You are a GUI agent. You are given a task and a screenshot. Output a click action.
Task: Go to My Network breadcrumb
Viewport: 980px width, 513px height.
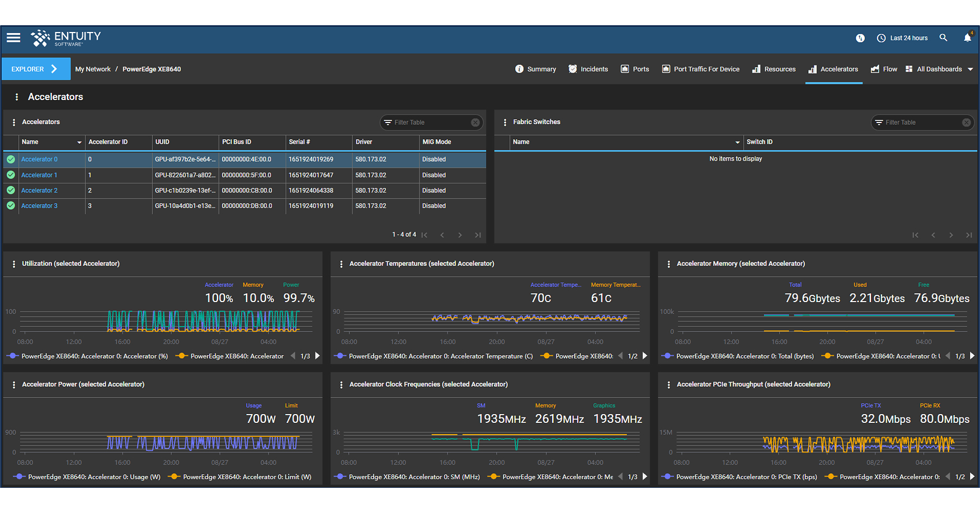tap(93, 69)
